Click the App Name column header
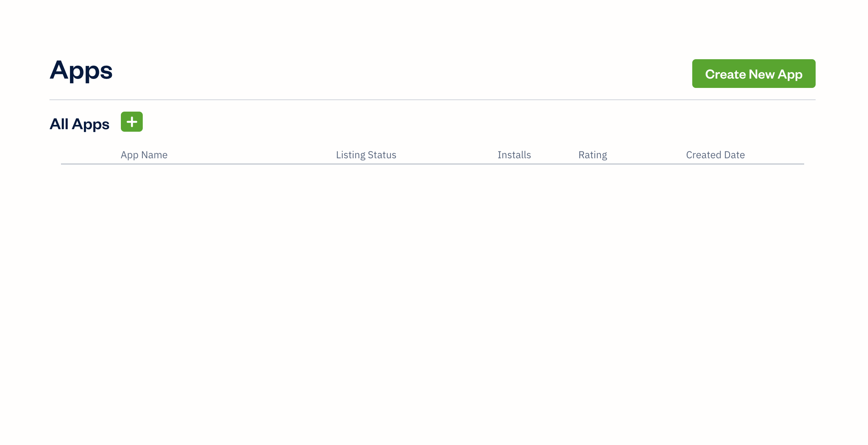Screen dimensions: 868x445 [x=144, y=155]
